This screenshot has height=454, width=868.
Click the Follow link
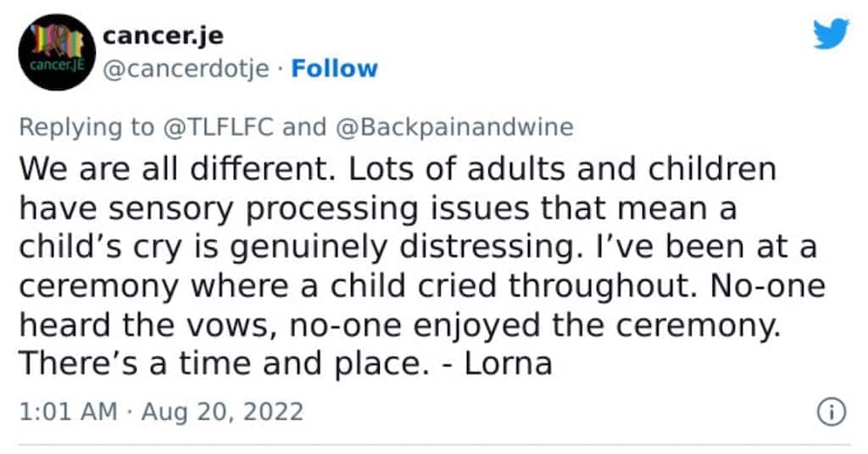tap(334, 69)
